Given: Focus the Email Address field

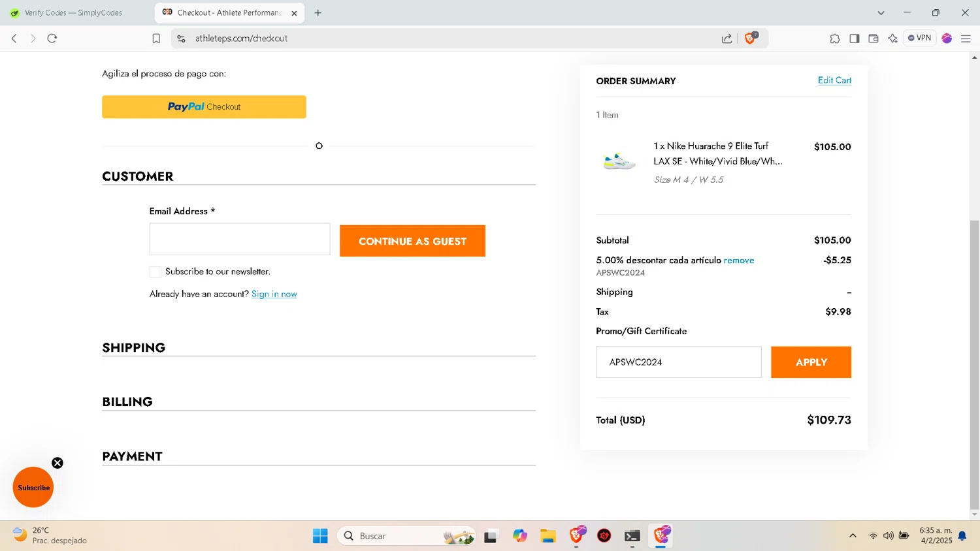Looking at the screenshot, I should [x=240, y=239].
